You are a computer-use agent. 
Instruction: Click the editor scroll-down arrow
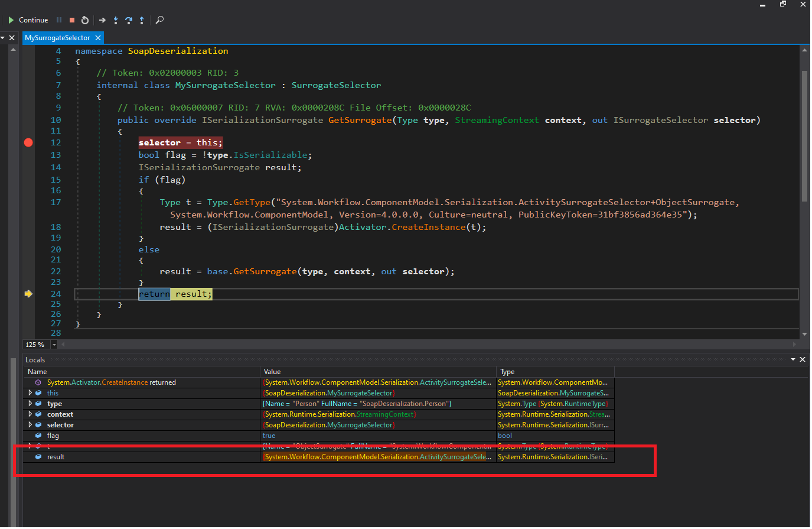pos(804,334)
